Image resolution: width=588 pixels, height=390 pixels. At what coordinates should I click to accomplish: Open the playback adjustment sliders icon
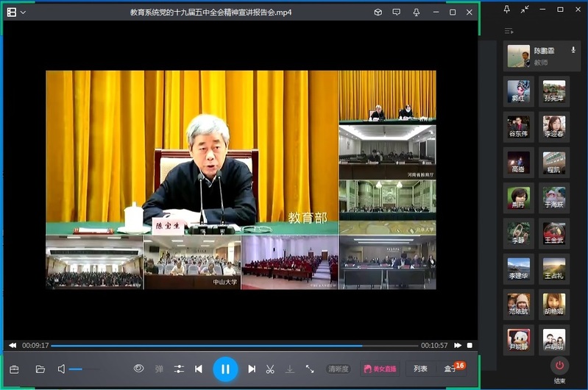click(x=179, y=369)
